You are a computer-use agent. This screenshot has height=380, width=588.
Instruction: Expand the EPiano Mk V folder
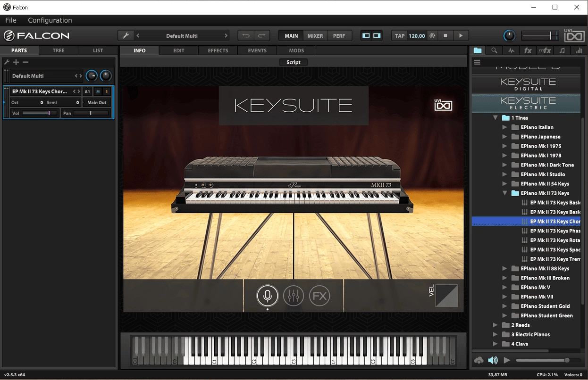[x=504, y=287]
